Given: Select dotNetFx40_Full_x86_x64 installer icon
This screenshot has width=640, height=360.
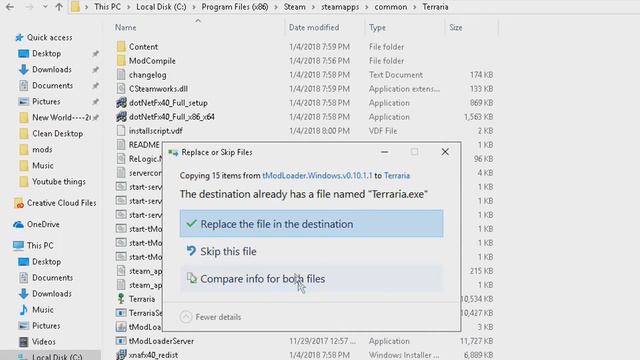Looking at the screenshot, I should pyautogui.click(x=121, y=117).
